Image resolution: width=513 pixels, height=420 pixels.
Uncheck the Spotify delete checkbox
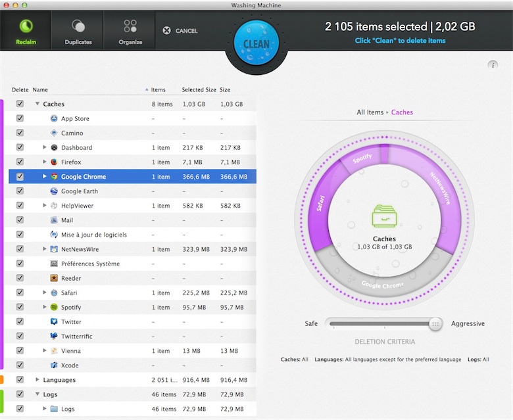pos(20,307)
